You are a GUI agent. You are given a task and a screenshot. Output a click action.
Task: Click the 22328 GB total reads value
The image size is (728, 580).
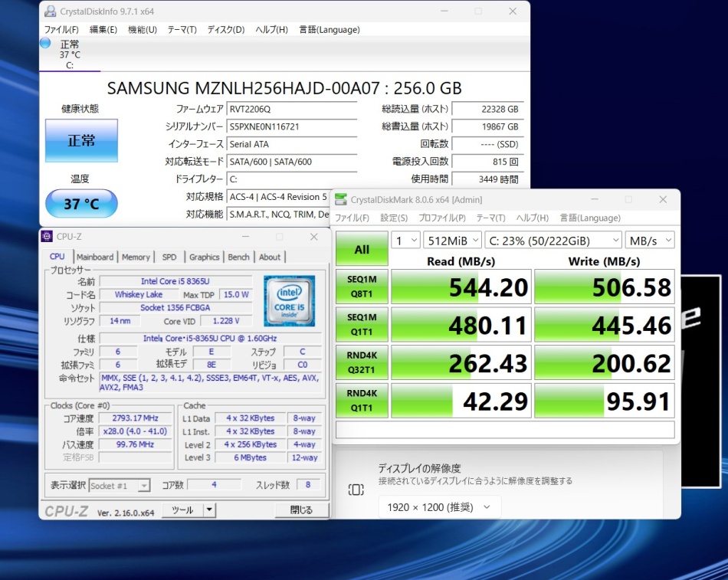click(x=487, y=109)
